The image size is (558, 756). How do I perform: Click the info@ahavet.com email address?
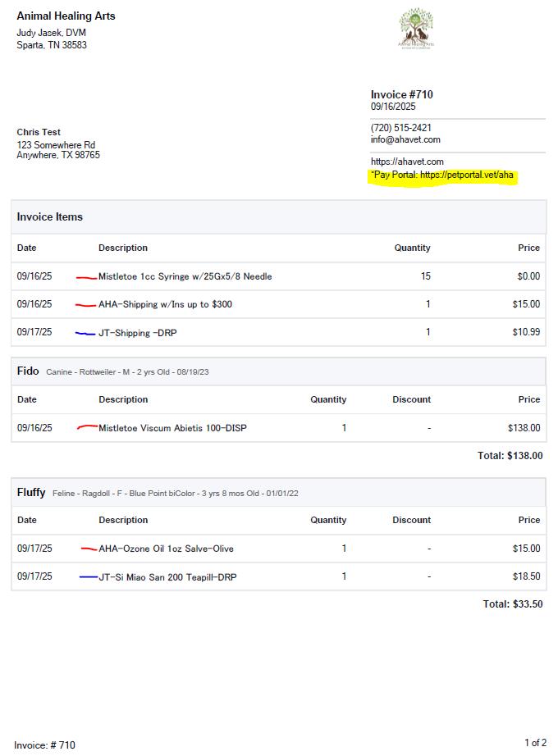(405, 139)
